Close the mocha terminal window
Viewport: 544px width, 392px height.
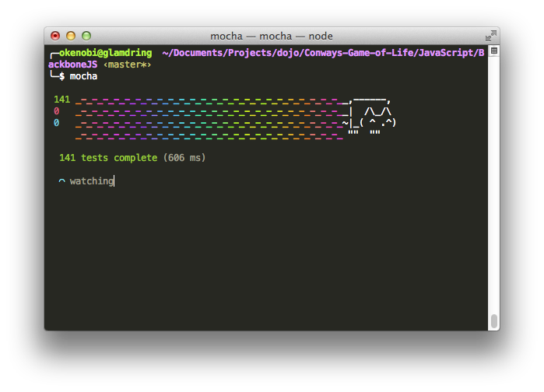click(55, 36)
